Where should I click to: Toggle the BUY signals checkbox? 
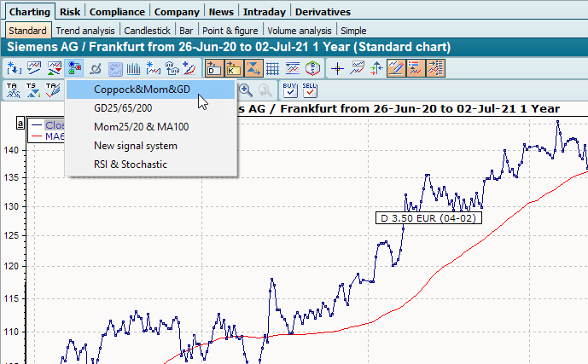pyautogui.click(x=290, y=90)
